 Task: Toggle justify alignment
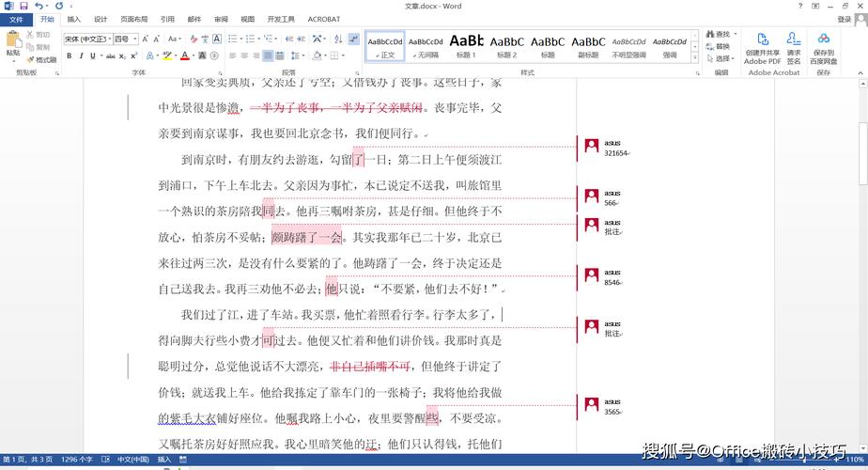click(x=268, y=56)
